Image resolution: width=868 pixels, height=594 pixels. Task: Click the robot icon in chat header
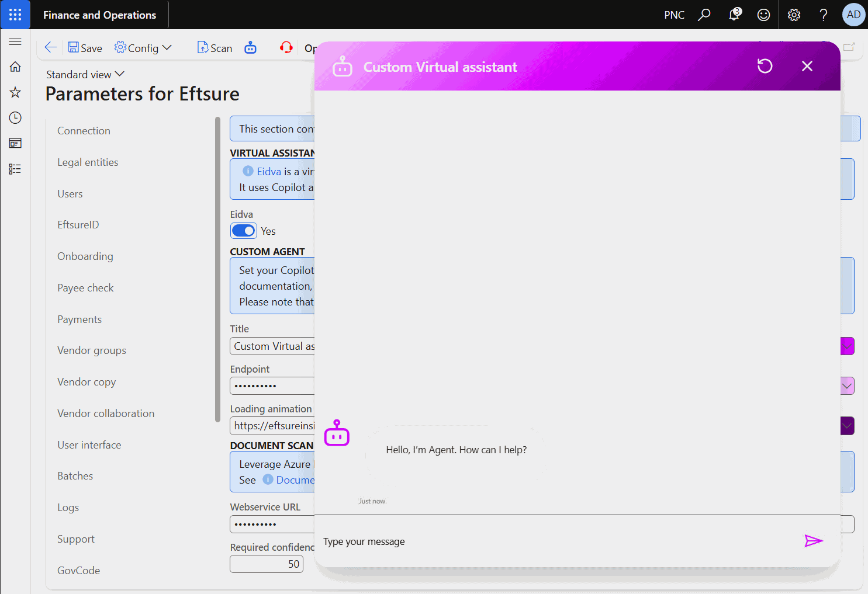coord(343,67)
